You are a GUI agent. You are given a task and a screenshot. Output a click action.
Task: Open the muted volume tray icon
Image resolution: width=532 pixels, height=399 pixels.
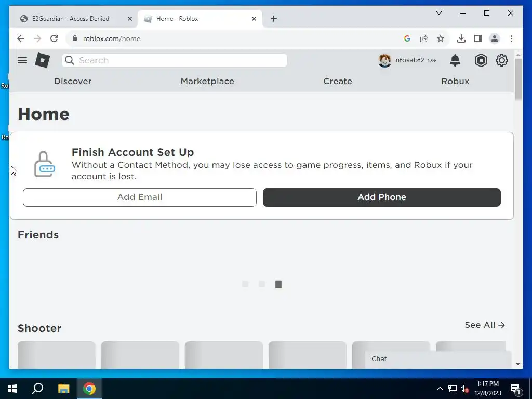tap(465, 389)
